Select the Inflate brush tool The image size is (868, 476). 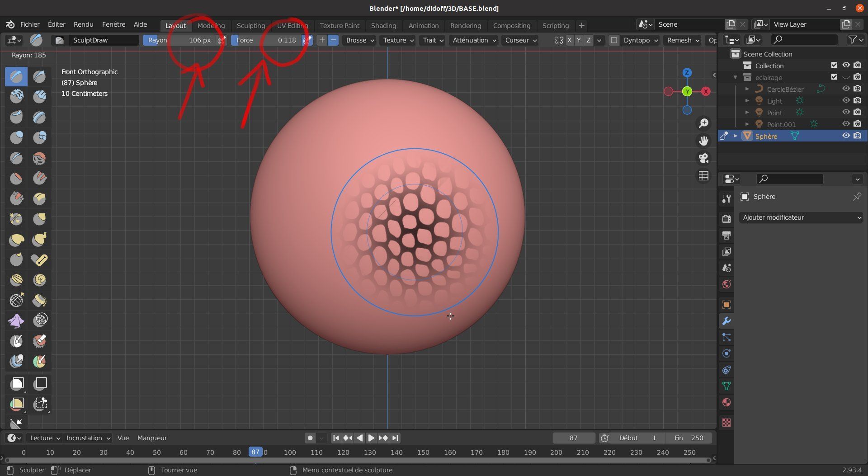pyautogui.click(x=17, y=137)
